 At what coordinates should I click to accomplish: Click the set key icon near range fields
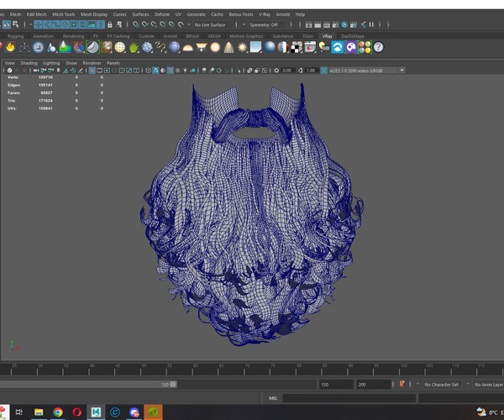[x=402, y=384]
